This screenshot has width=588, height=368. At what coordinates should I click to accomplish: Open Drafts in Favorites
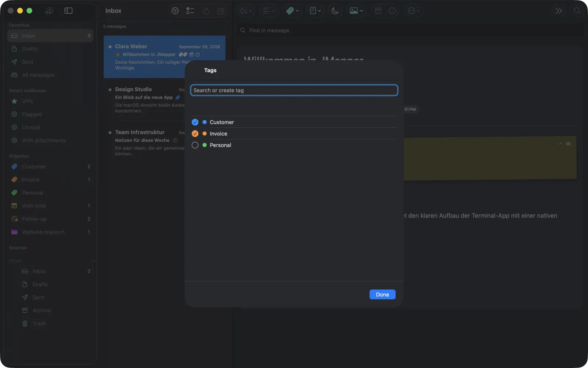[50, 49]
